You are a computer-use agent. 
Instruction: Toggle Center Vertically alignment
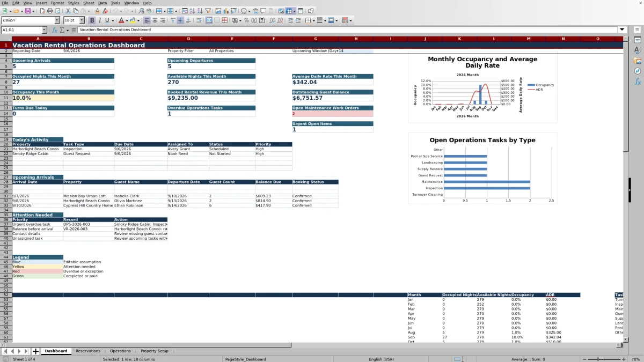pos(180,20)
